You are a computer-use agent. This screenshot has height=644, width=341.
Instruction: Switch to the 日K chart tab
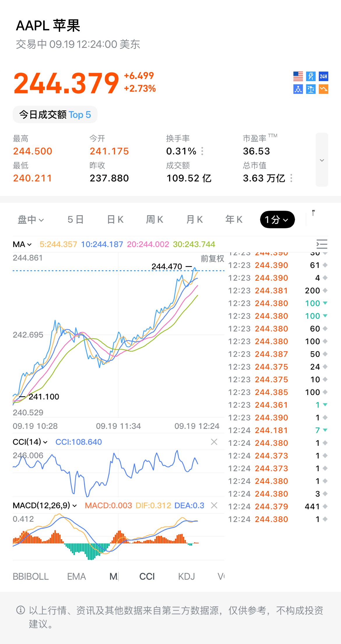tap(115, 219)
